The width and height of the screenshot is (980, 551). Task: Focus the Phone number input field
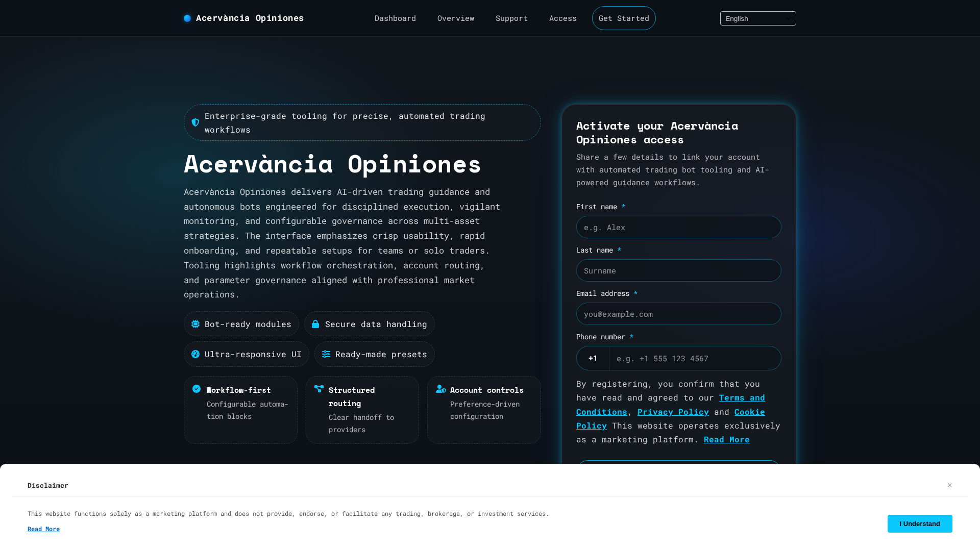[x=695, y=358]
